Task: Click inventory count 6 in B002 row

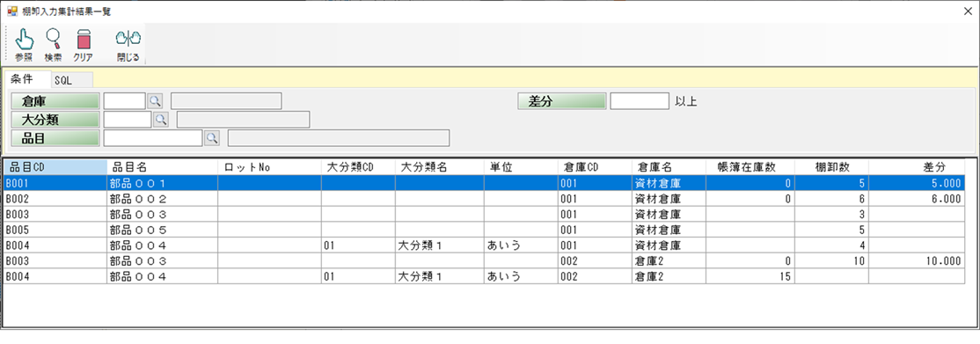Action: point(831,199)
